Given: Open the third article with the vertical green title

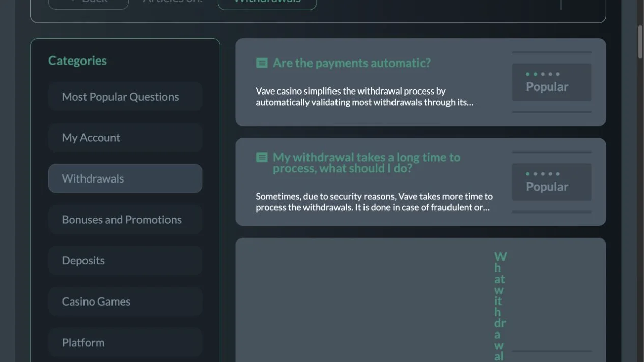Looking at the screenshot, I should click(x=421, y=300).
